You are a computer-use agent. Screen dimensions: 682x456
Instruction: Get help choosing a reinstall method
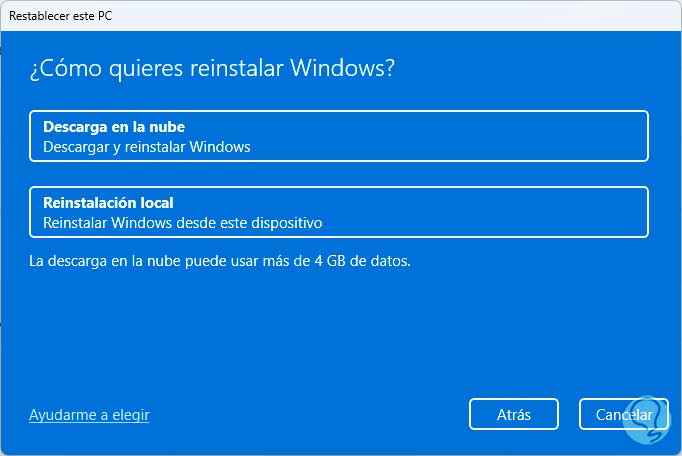coord(89,415)
